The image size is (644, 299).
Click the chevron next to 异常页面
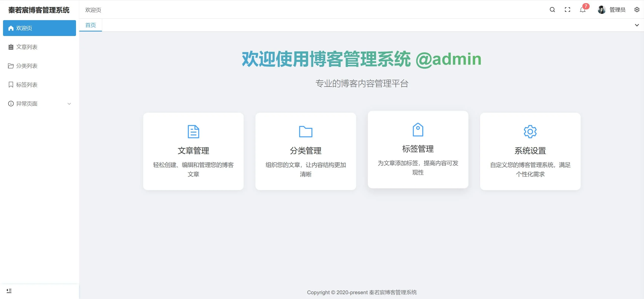point(69,103)
